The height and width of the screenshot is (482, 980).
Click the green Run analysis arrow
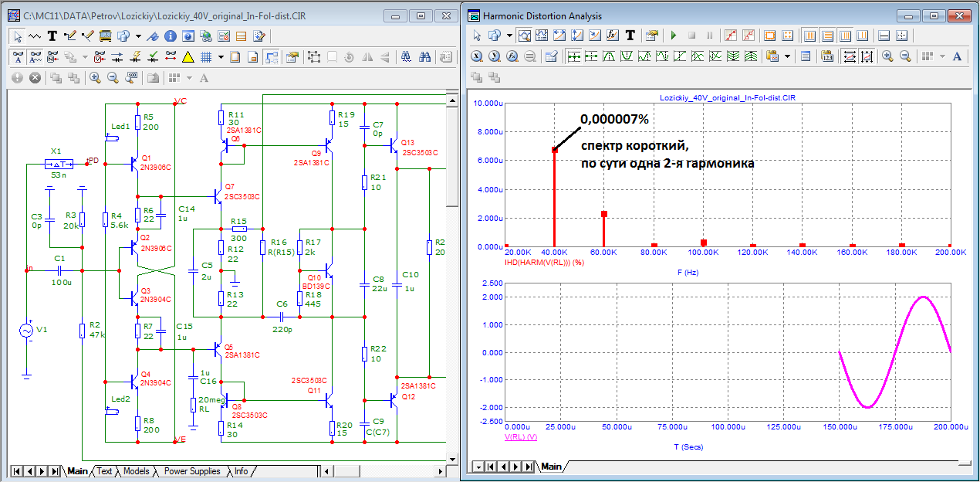pos(673,36)
